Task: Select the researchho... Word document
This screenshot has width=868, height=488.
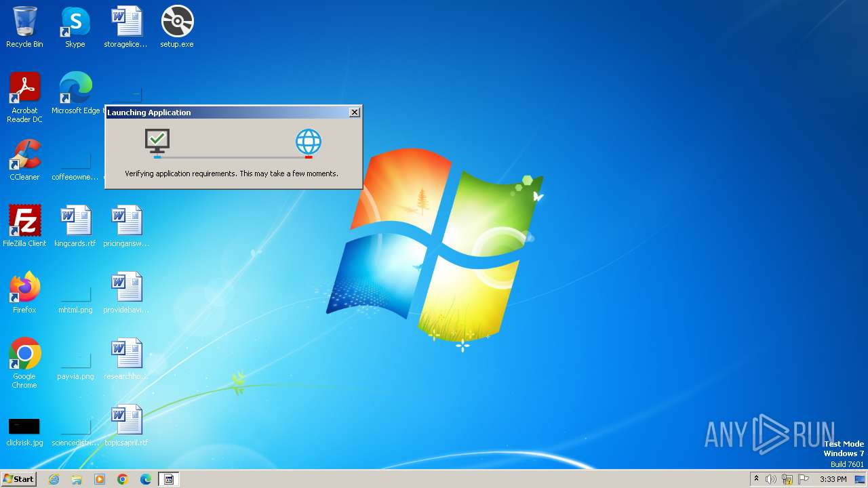Action: 126,359
